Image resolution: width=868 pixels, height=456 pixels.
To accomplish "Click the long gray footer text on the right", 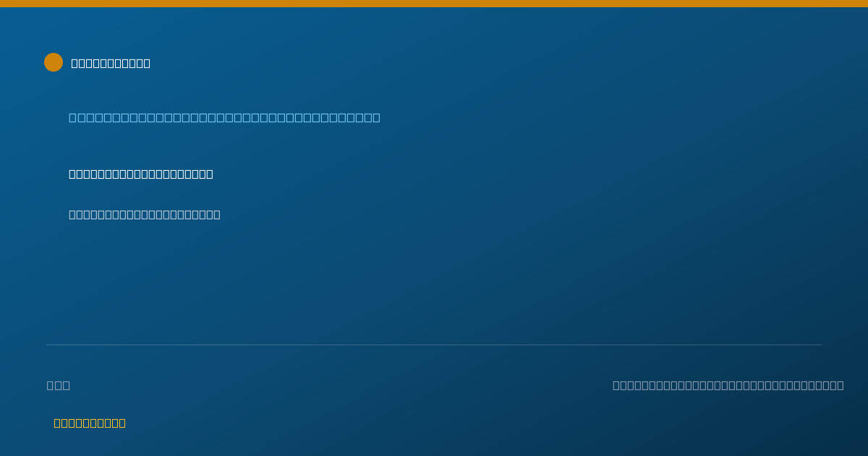I will [x=728, y=385].
